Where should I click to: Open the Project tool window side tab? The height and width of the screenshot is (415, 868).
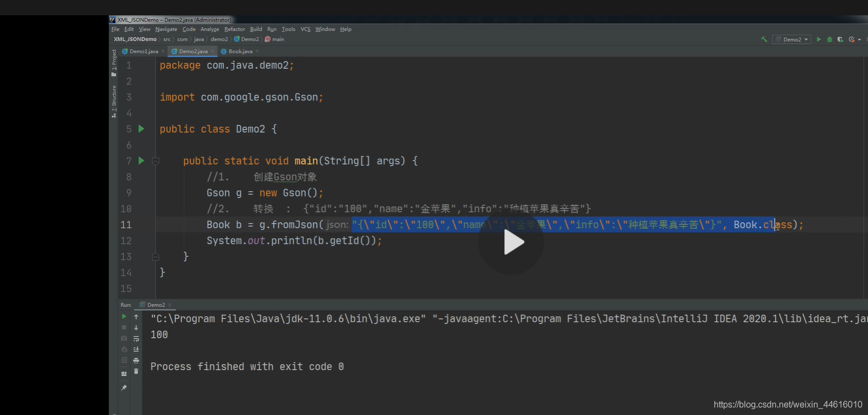(114, 62)
